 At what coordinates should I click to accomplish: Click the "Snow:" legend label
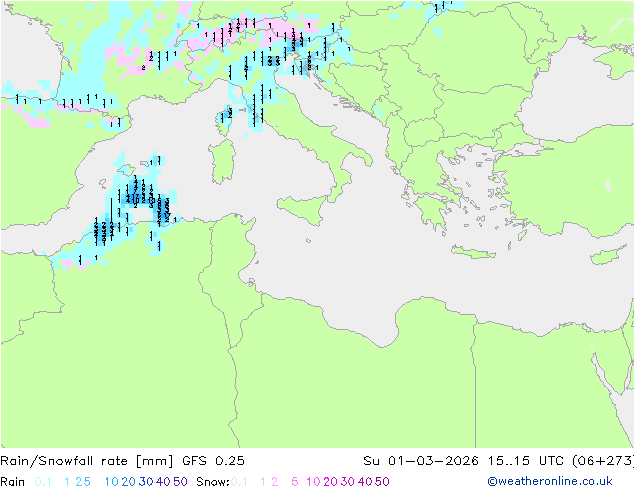click(213, 482)
